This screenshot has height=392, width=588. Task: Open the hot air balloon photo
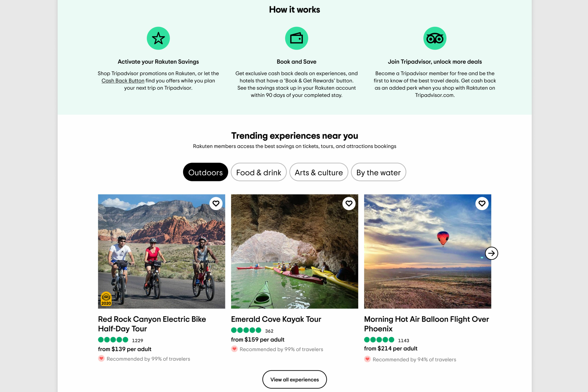coord(427,251)
